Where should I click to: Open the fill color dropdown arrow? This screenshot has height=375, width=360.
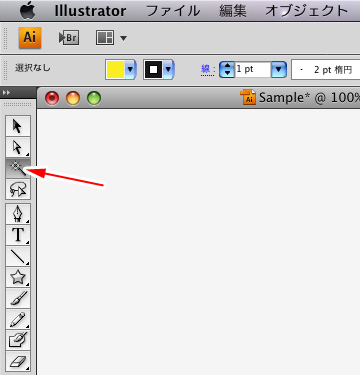[130, 70]
